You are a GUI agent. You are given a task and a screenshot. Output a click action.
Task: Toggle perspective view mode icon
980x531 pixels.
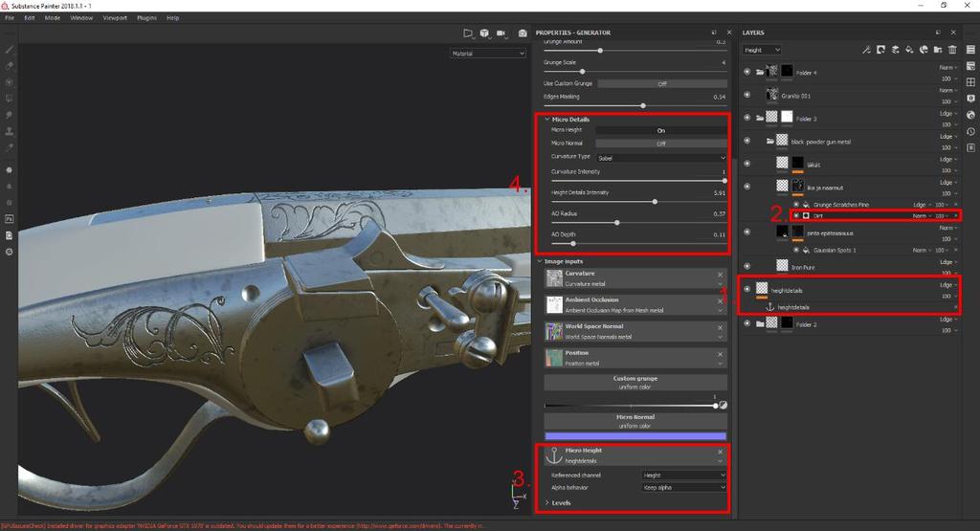(x=467, y=33)
